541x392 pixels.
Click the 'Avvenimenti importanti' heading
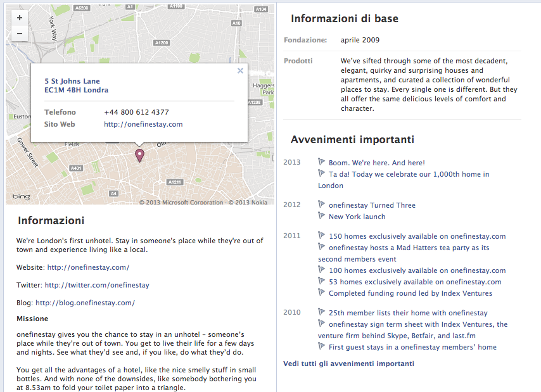pos(352,139)
